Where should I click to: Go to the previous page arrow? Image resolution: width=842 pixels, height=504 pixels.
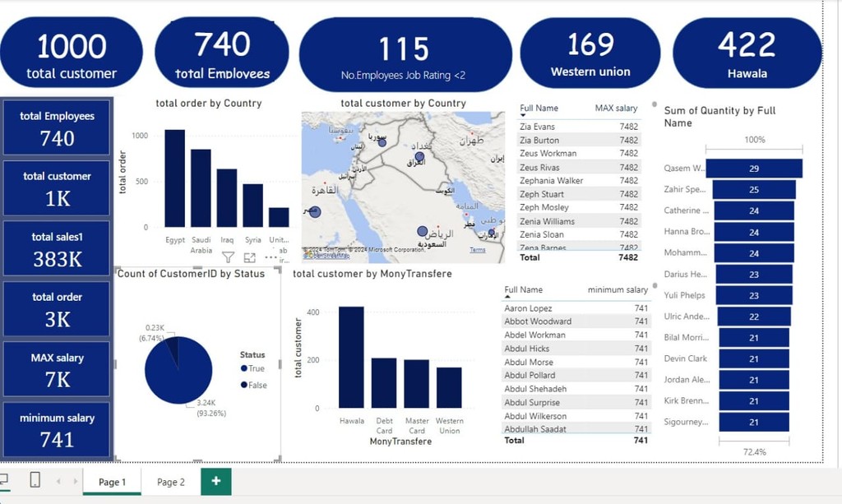click(x=58, y=482)
